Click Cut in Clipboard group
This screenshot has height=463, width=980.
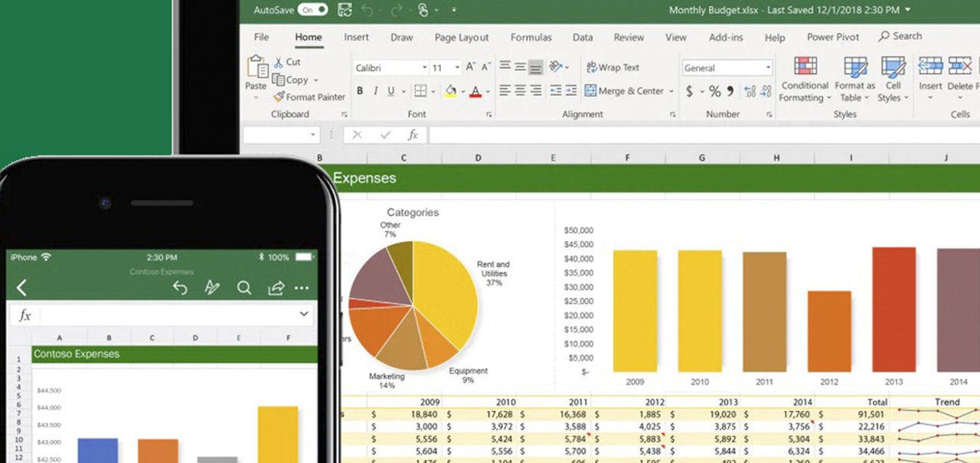pyautogui.click(x=286, y=62)
